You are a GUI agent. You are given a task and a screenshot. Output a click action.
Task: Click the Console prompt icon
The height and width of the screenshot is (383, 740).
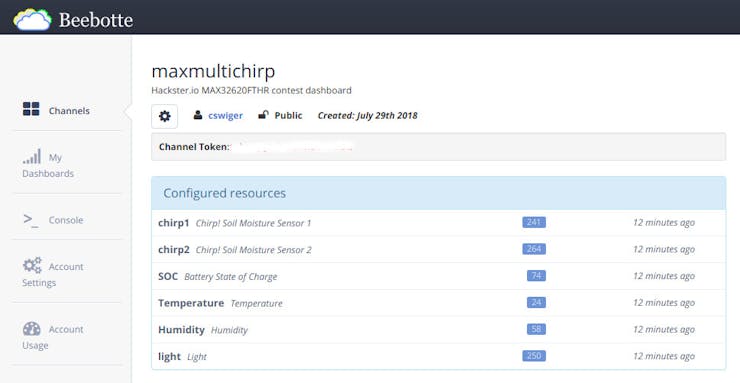click(31, 220)
